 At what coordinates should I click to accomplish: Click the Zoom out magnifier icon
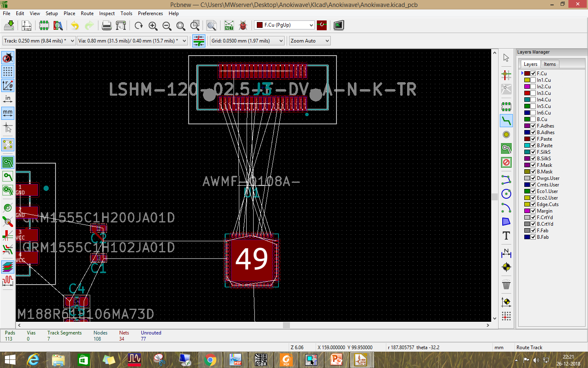pyautogui.click(x=167, y=26)
